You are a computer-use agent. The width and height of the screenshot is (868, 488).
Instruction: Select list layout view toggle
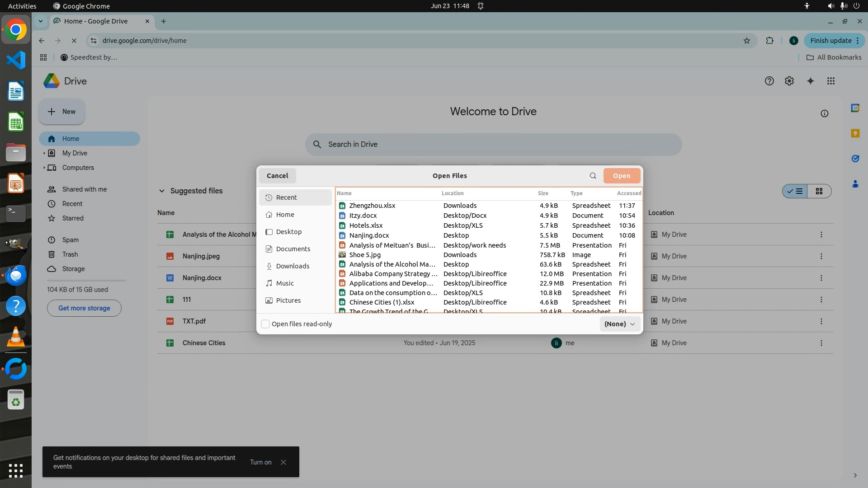click(795, 191)
